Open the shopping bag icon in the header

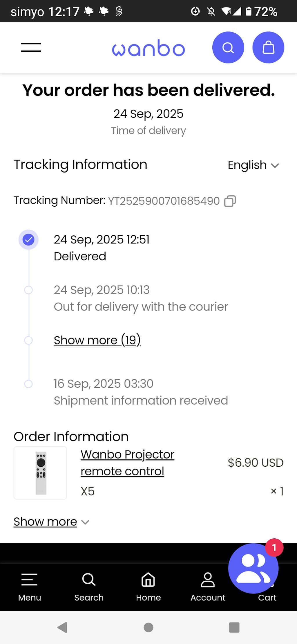click(268, 48)
